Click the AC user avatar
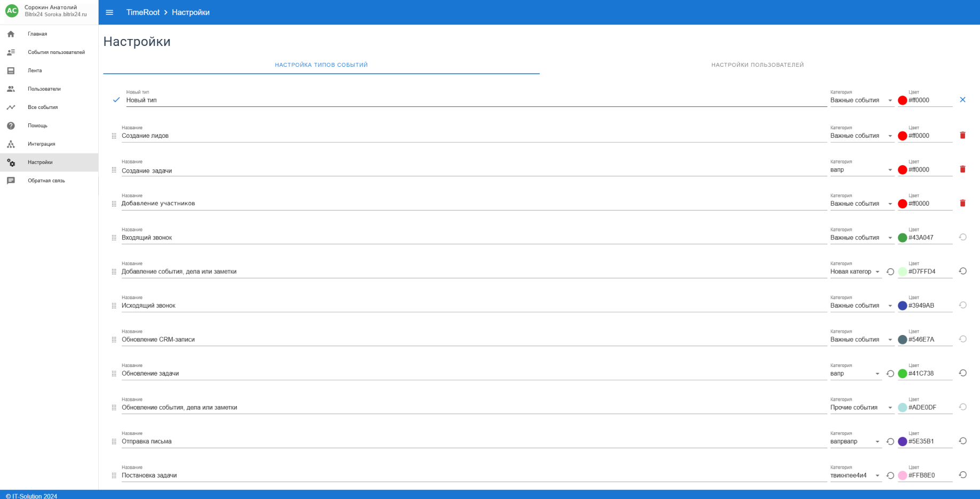 (12, 11)
